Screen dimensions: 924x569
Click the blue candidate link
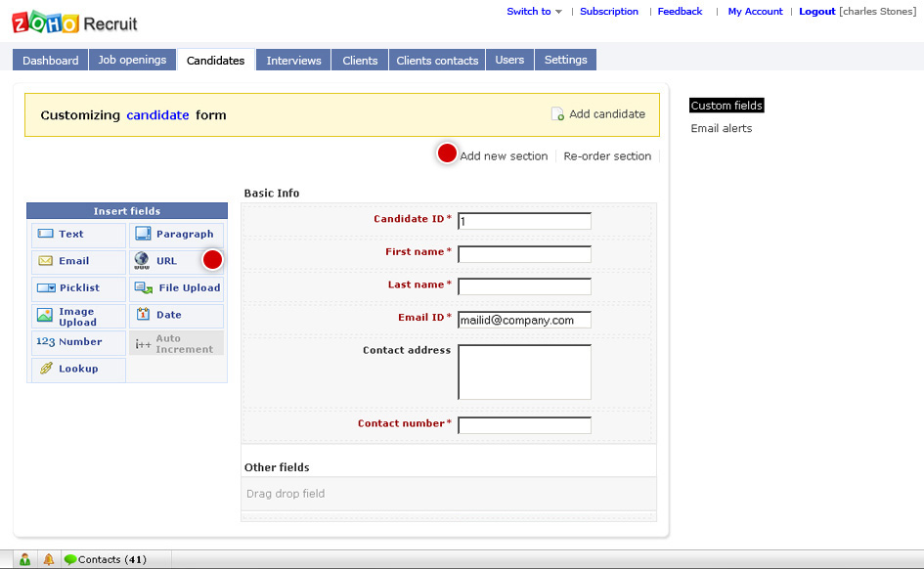[x=157, y=114]
